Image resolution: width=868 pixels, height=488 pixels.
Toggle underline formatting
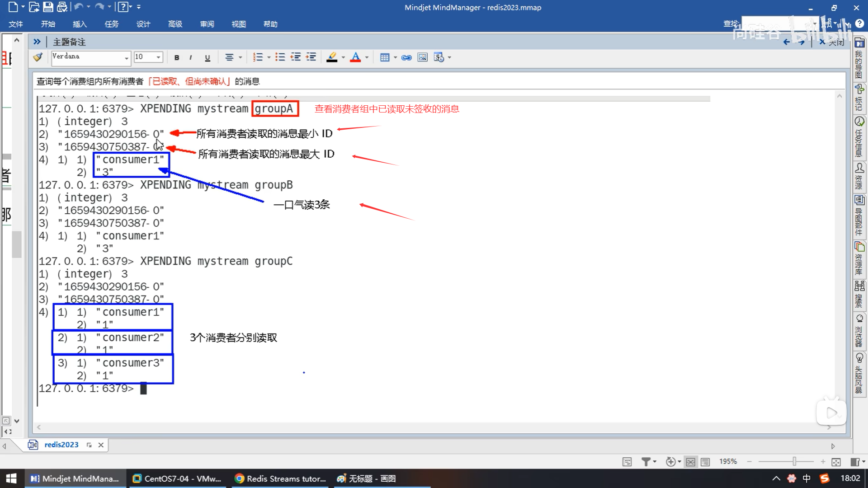pos(208,57)
